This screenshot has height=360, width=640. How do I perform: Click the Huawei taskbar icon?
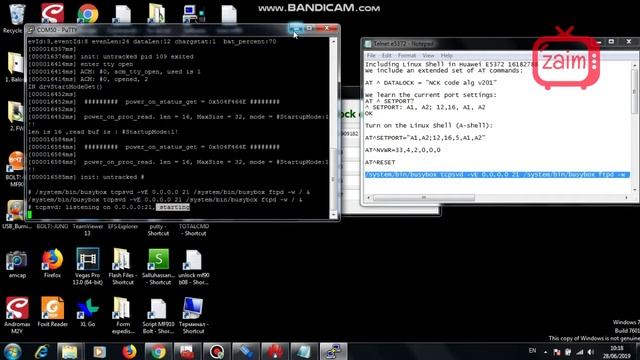pyautogui.click(x=275, y=351)
